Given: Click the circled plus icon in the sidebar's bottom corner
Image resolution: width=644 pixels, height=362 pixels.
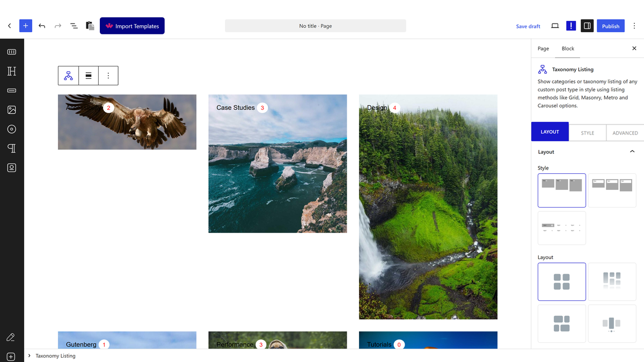Looking at the screenshot, I should (11, 357).
